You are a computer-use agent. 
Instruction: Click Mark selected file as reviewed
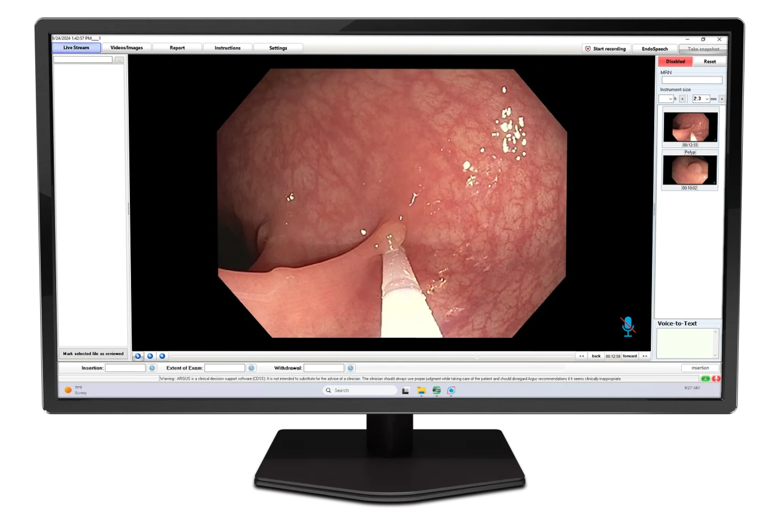pos(93,354)
